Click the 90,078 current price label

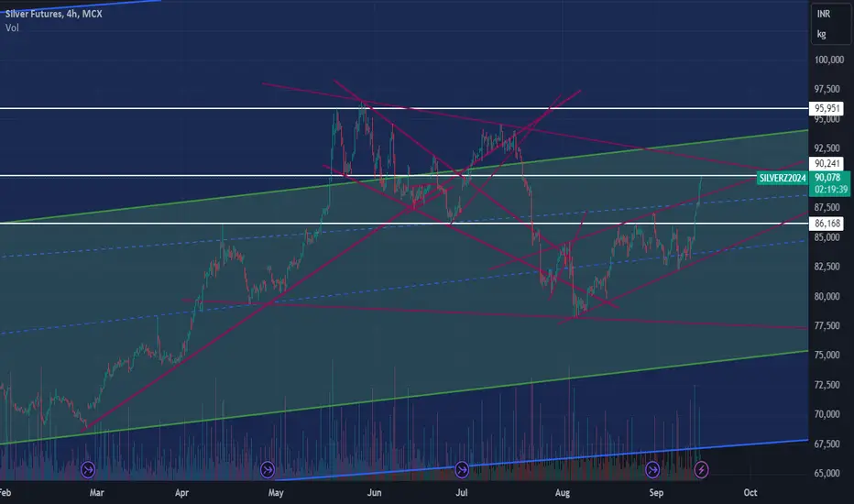pyautogui.click(x=827, y=178)
